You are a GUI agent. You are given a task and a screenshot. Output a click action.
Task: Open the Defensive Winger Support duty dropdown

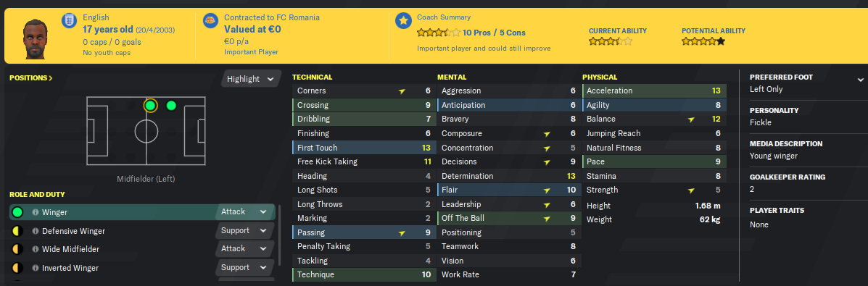click(x=244, y=231)
